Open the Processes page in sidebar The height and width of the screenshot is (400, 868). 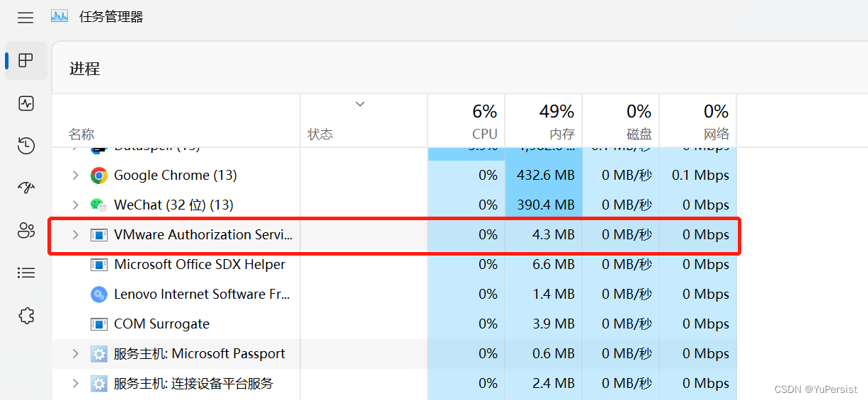click(x=26, y=60)
